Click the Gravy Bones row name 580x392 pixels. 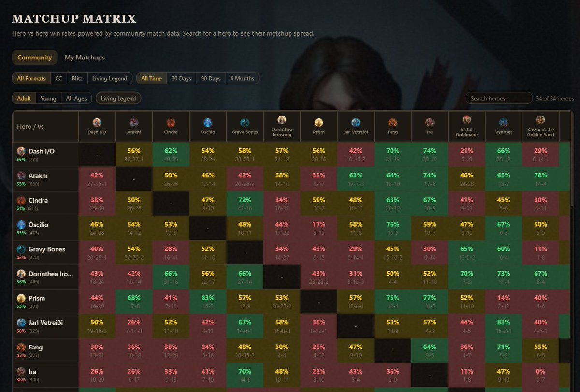coord(47,249)
